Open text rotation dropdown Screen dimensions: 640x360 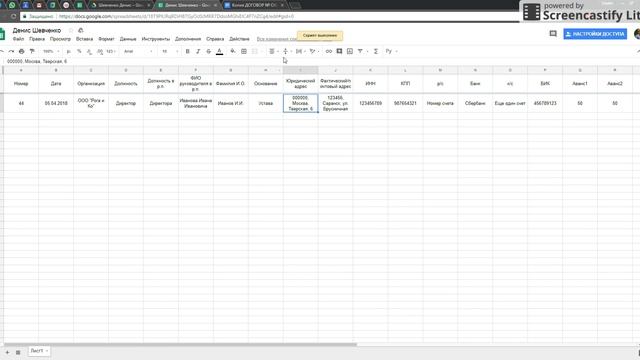314,51
